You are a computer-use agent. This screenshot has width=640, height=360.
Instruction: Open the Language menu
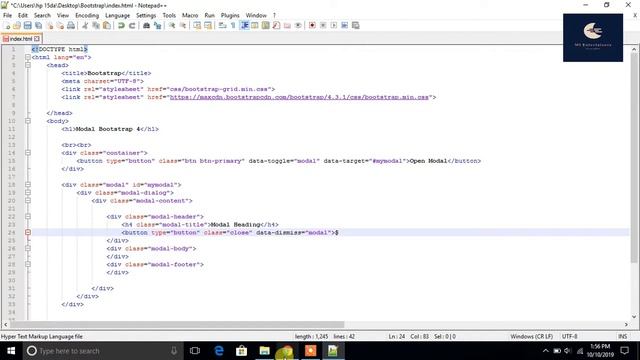[118, 15]
